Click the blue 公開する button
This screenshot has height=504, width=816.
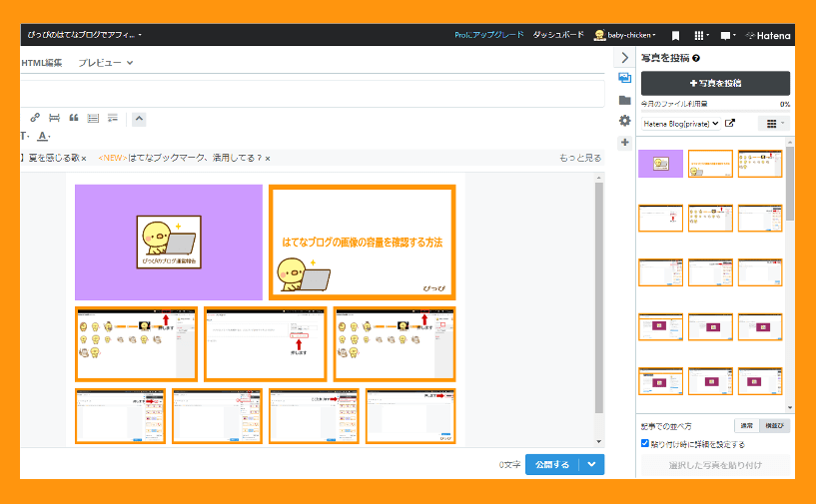552,464
